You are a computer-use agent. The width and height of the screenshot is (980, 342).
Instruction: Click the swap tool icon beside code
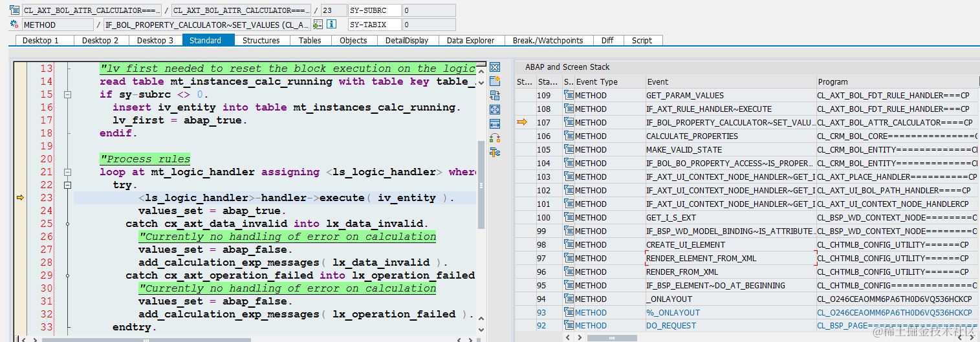tap(495, 96)
